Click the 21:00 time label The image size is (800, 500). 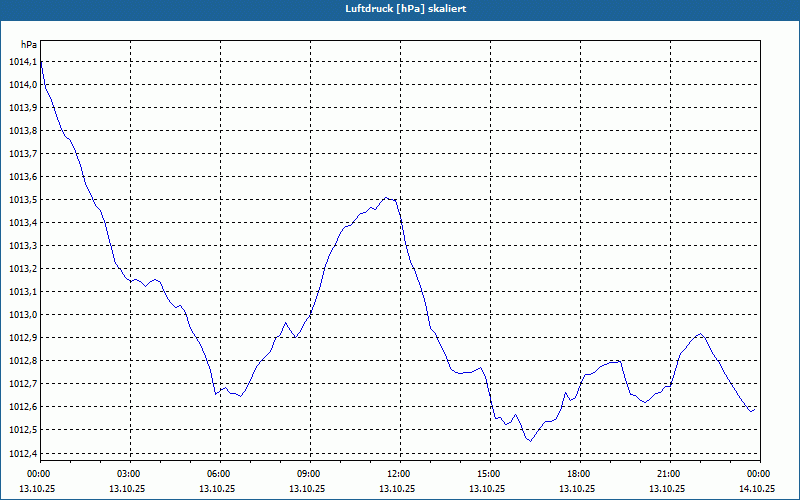click(x=670, y=474)
